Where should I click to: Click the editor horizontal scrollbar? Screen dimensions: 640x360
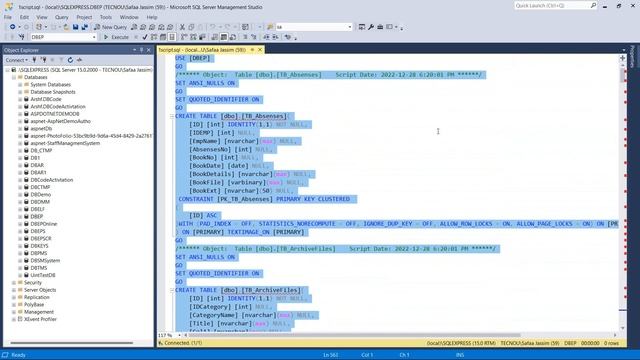(x=354, y=335)
